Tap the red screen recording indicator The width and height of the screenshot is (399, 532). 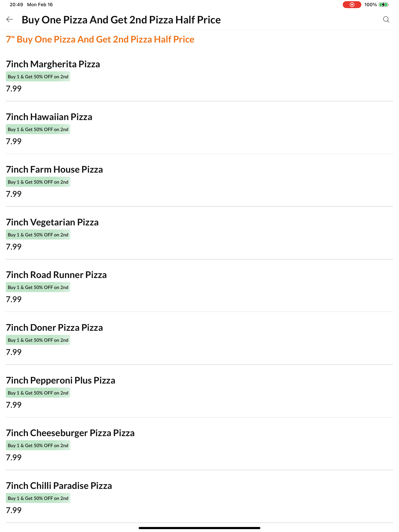[352, 5]
